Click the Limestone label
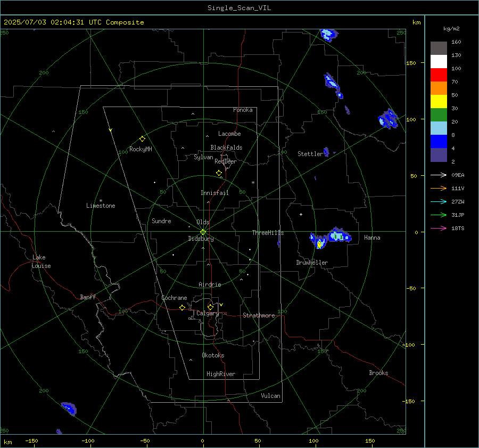479x448 pixels. tap(101, 206)
